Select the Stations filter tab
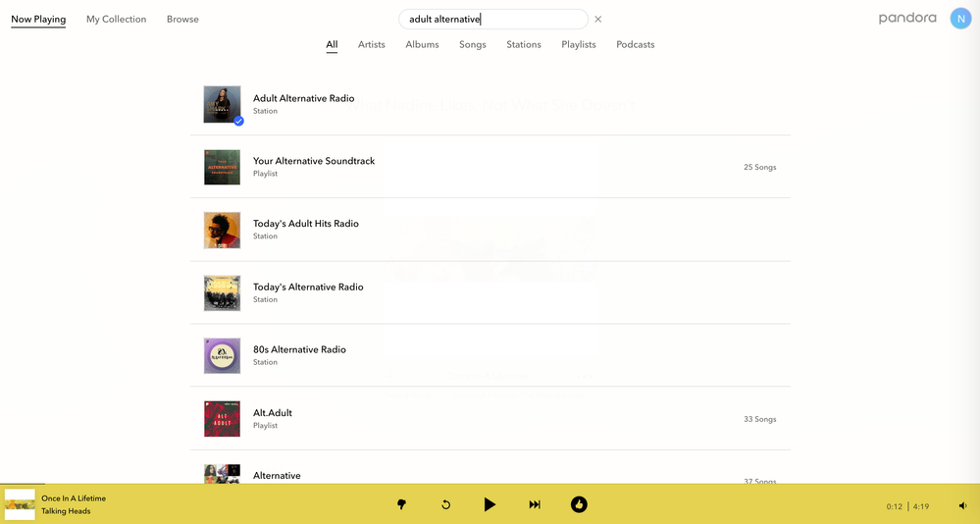The height and width of the screenshot is (524, 980). pyautogui.click(x=523, y=45)
